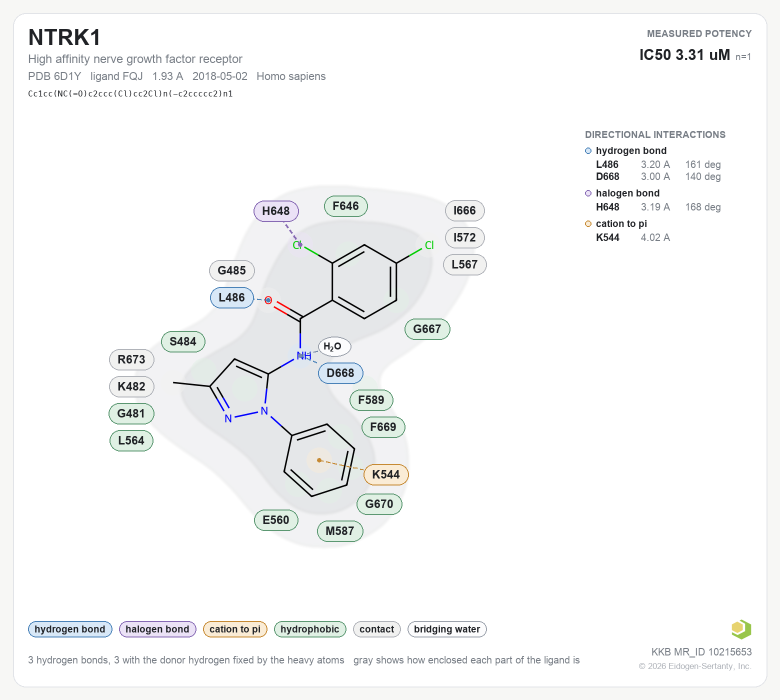Click the G485 contact residue
This screenshot has width=780, height=700.
[232, 270]
